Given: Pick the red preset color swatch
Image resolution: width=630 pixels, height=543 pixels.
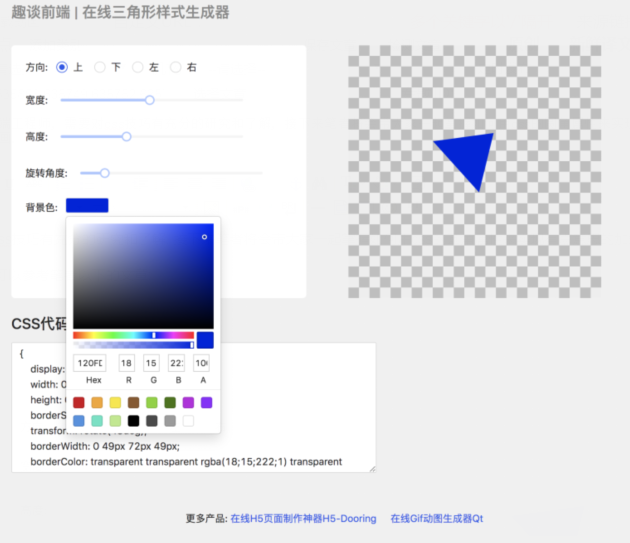Looking at the screenshot, I should 79,402.
